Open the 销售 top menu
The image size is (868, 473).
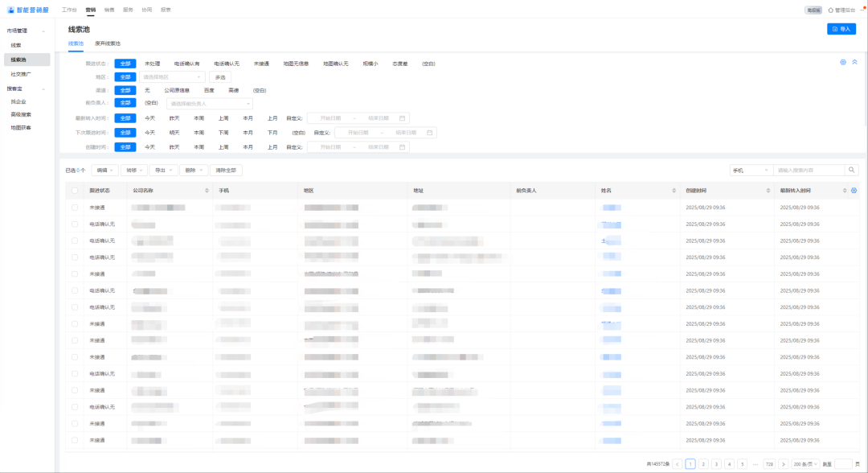click(109, 10)
